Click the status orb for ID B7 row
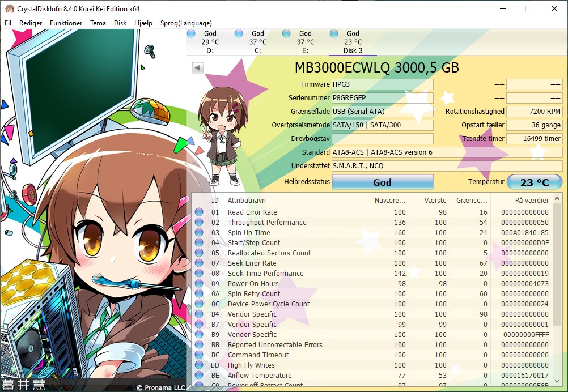Image resolution: width=568 pixels, height=392 pixels. [x=199, y=325]
